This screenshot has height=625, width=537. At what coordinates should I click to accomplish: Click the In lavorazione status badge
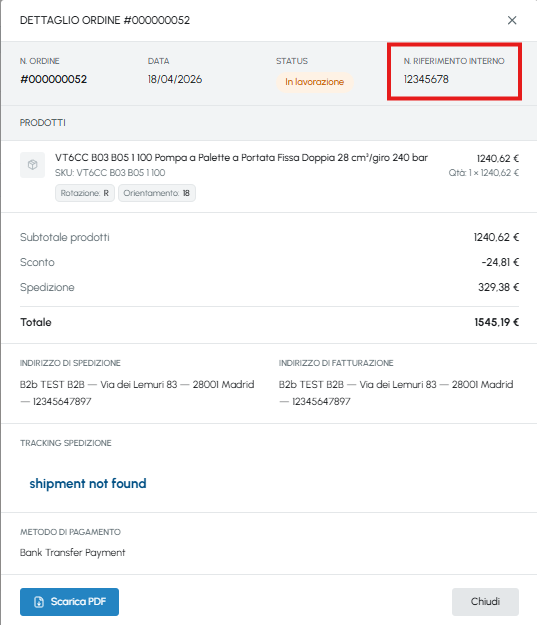[x=315, y=82]
